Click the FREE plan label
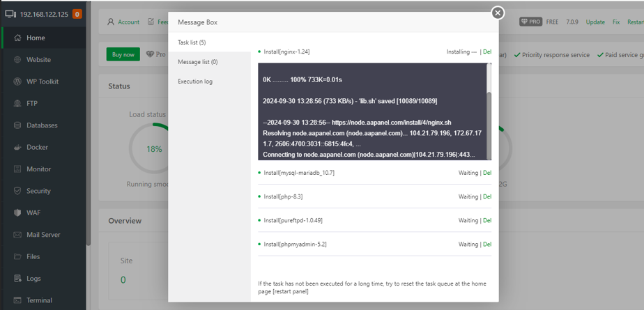Viewport: 644px width, 310px height. 552,22
